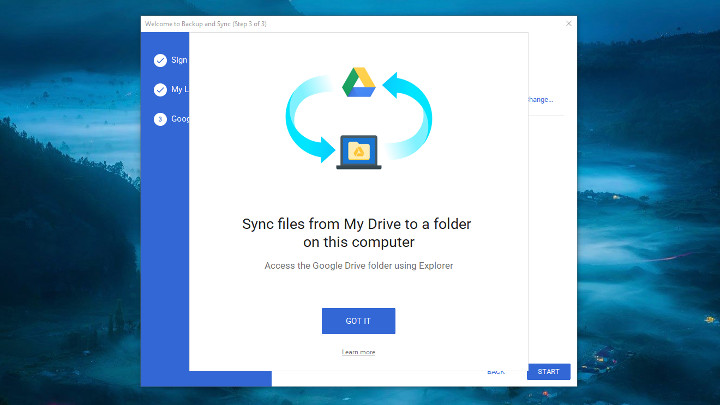Click 'Access the Google Drive folder using Explorer' text
The width and height of the screenshot is (720, 405).
click(x=359, y=266)
